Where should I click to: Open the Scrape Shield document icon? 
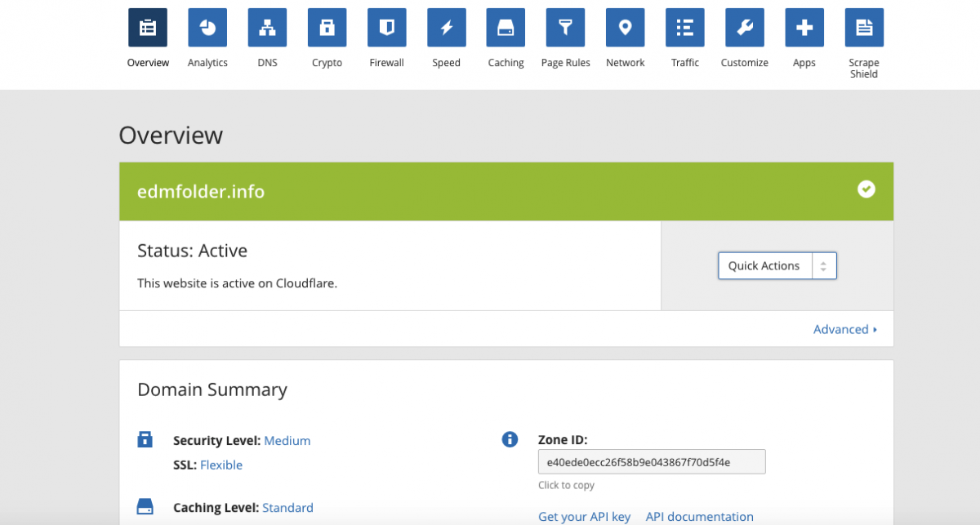(864, 28)
